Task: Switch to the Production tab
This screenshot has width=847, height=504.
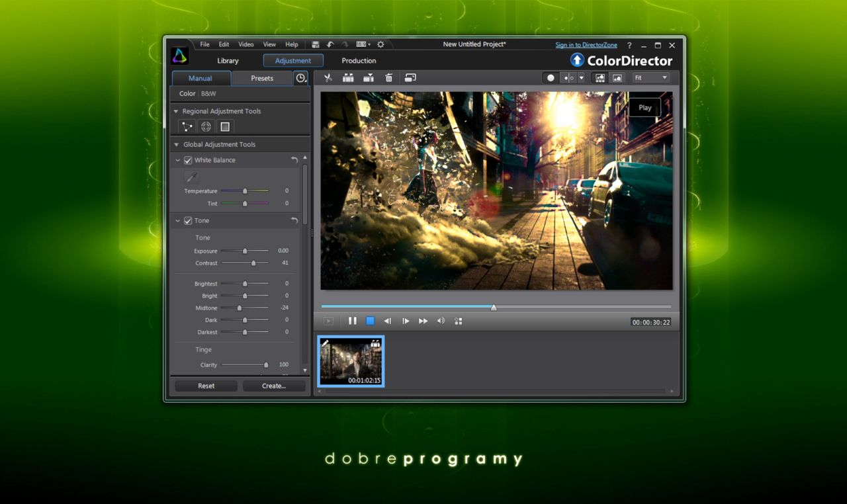Action: click(359, 61)
